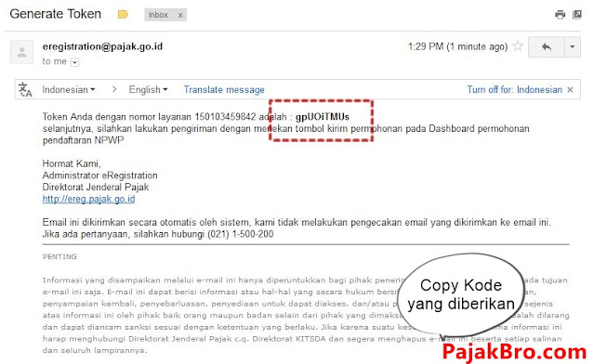Image resolution: width=594 pixels, height=364 pixels.
Task: Open http://ereg.pajak.go.id link
Action: click(x=88, y=199)
